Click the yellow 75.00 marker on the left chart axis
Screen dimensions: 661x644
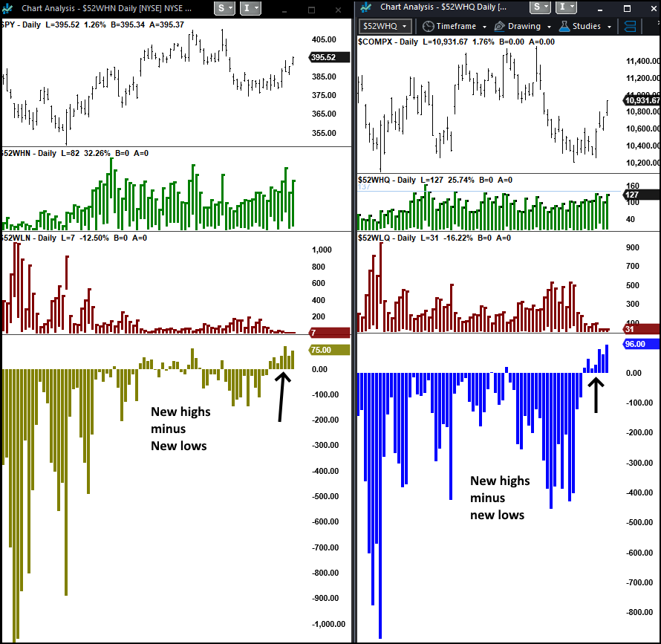[x=329, y=348]
